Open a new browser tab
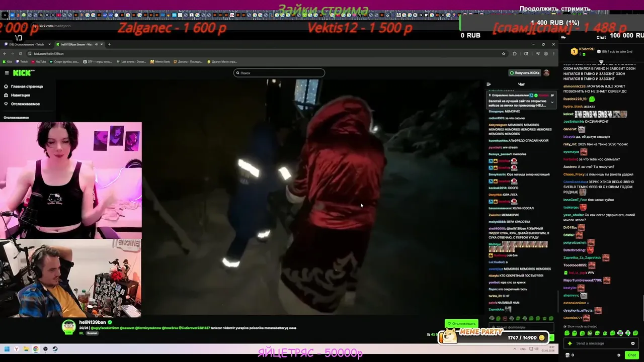Image resolution: width=644 pixels, height=362 pixels. [109, 44]
